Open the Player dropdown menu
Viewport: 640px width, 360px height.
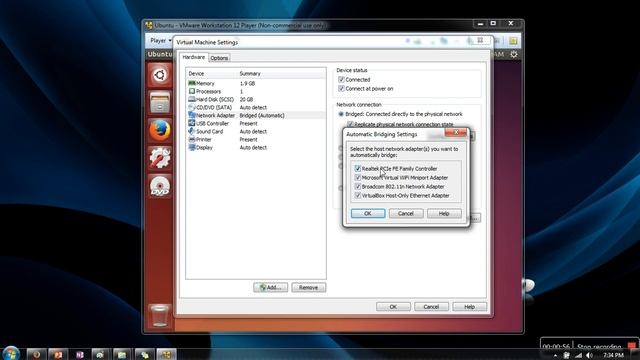click(x=160, y=41)
